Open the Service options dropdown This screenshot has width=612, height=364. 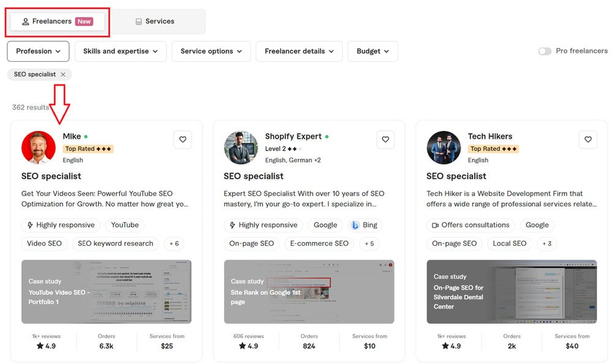point(211,51)
